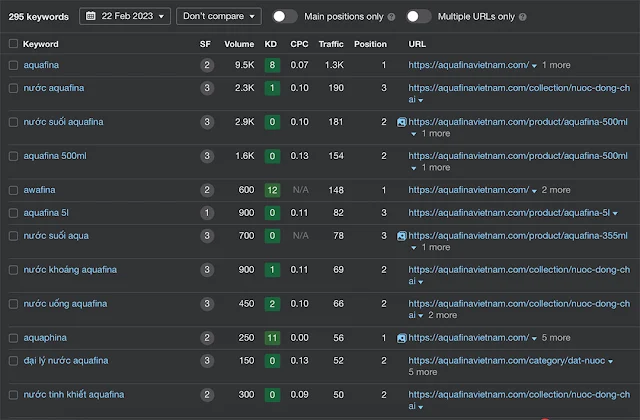Sort the table by the Traffic column
640x420 pixels.
click(330, 44)
